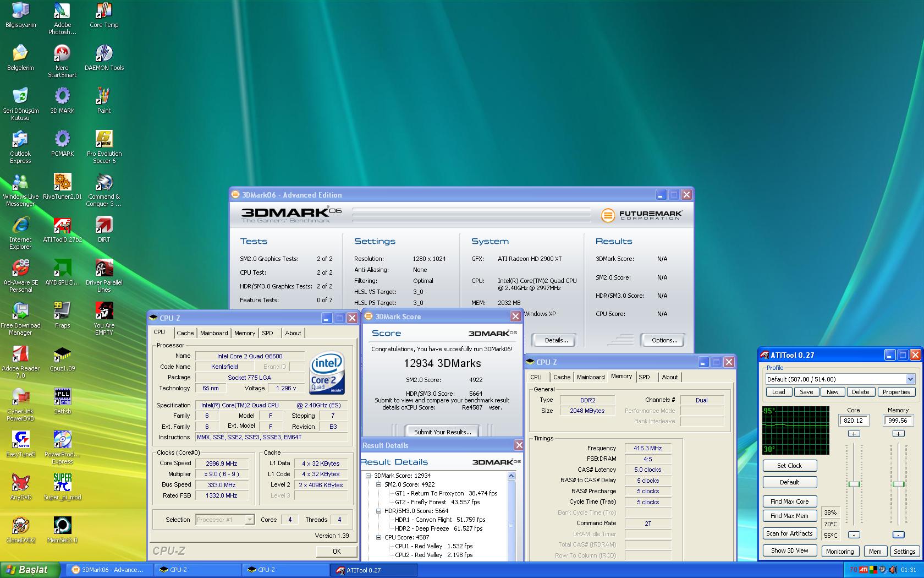Open the DiRT game shortcut
Image resolution: width=924 pixels, height=578 pixels.
click(104, 230)
